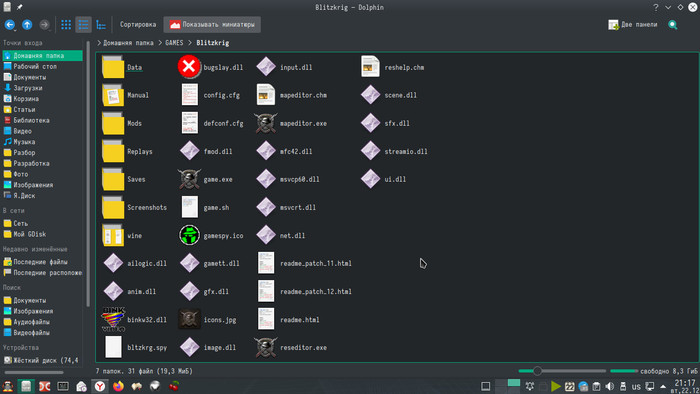This screenshot has height=394, width=700.
Task: Toggle Показывать миниатюры preview button
Action: click(x=212, y=25)
